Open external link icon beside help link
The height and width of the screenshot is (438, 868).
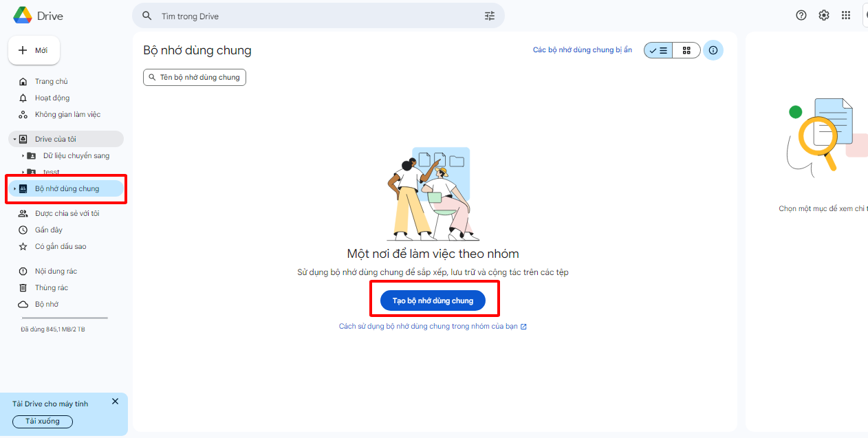523,327
